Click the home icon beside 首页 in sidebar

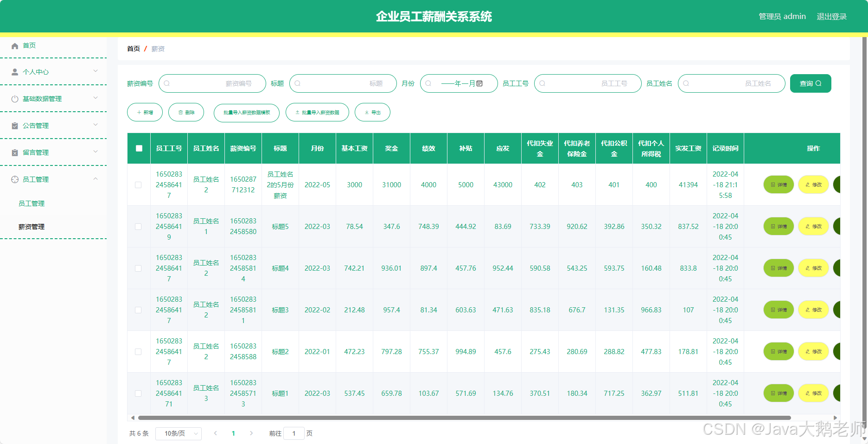coord(14,45)
